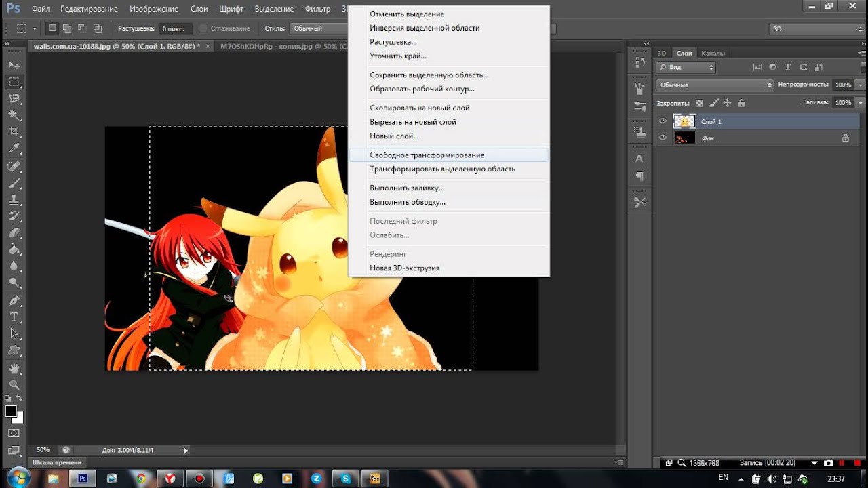
Task: Open the blend mode Обычные dropdown
Action: (x=715, y=85)
